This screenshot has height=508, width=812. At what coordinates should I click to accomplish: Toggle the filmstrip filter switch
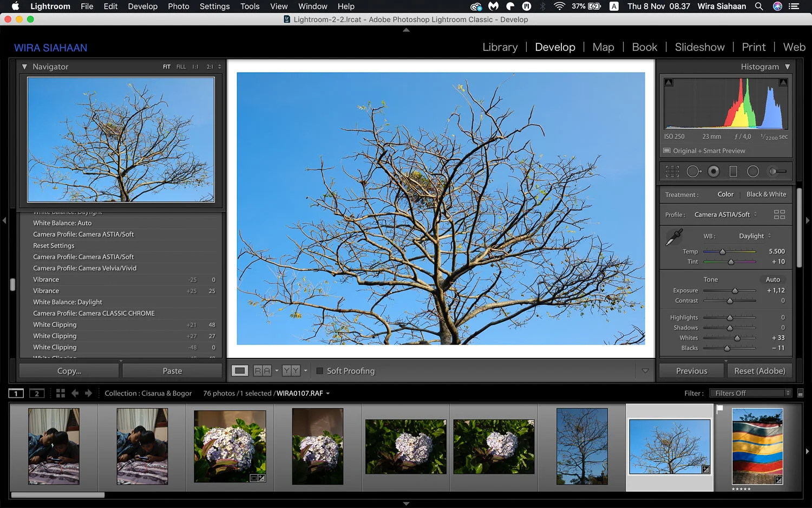point(801,394)
